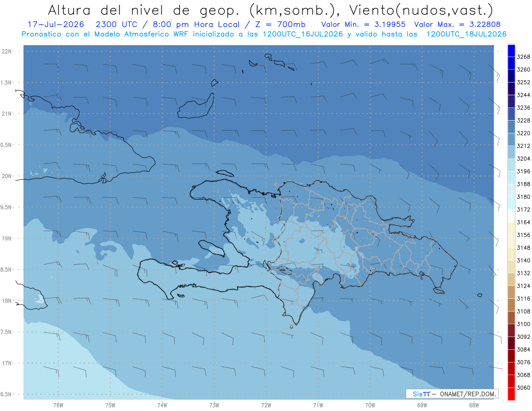Image resolution: width=532 pixels, height=411 pixels.
Task: Pick the bright blue band above 3268
Action: tap(511, 51)
